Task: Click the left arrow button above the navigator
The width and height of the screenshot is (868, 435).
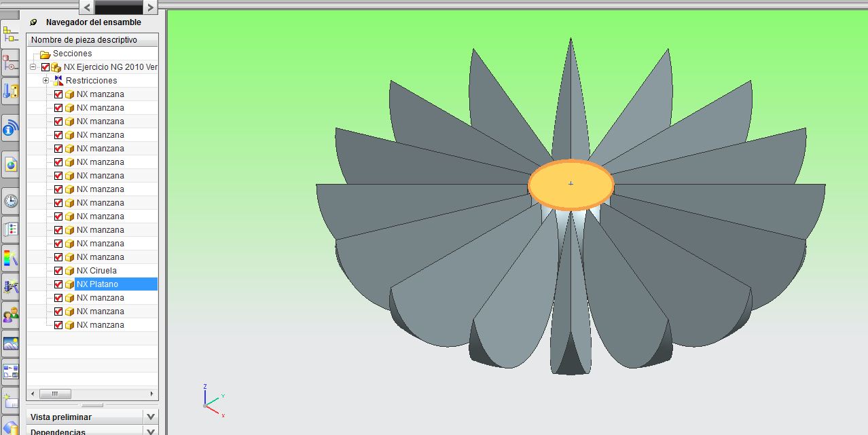Action: click(x=86, y=7)
